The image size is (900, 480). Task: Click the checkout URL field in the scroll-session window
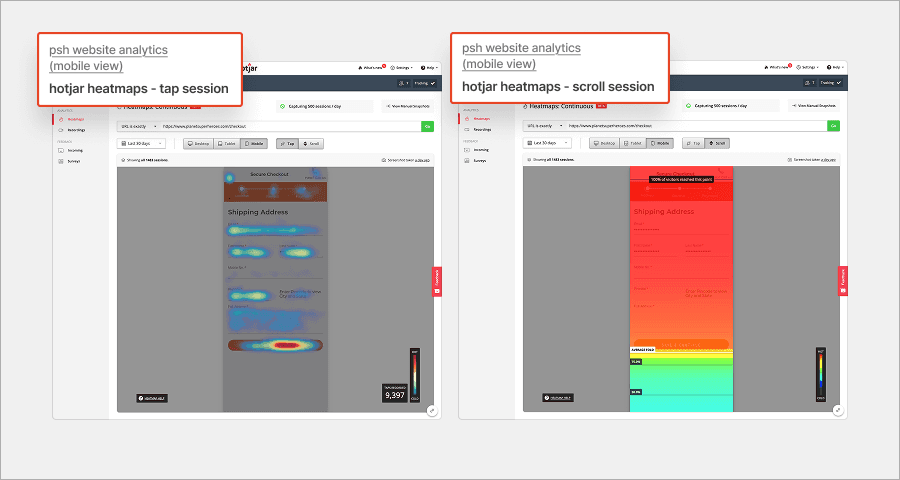pyautogui.click(x=696, y=126)
